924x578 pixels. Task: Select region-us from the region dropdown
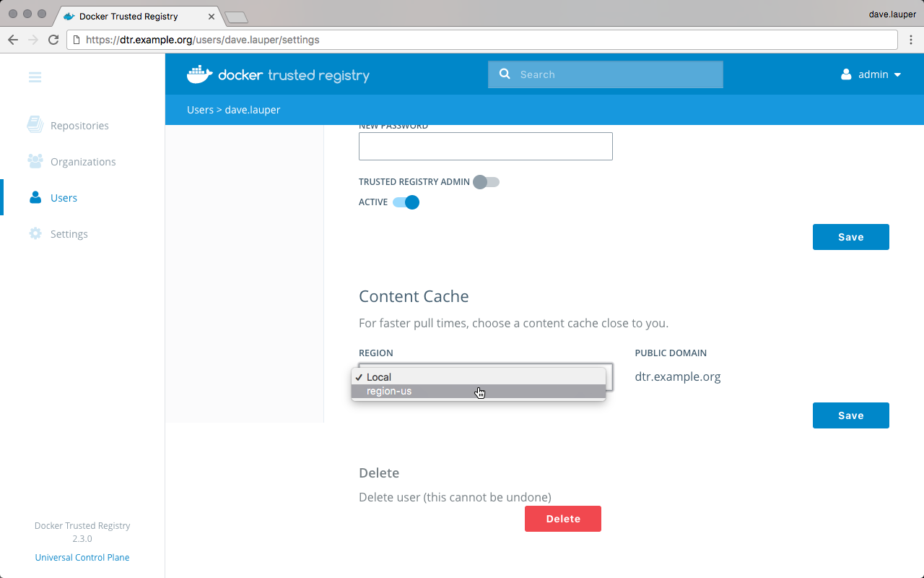coord(389,392)
